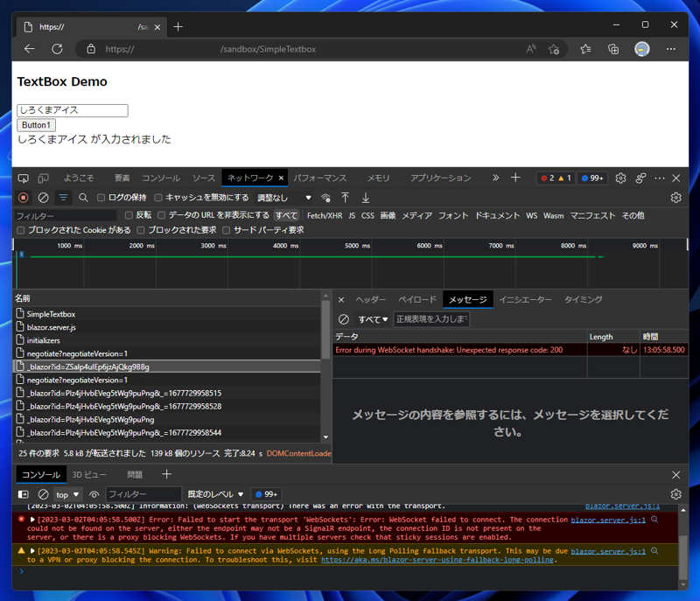Enable キャッシュを無効にする checkbox
Viewport: 700px width, 601px height.
[158, 197]
